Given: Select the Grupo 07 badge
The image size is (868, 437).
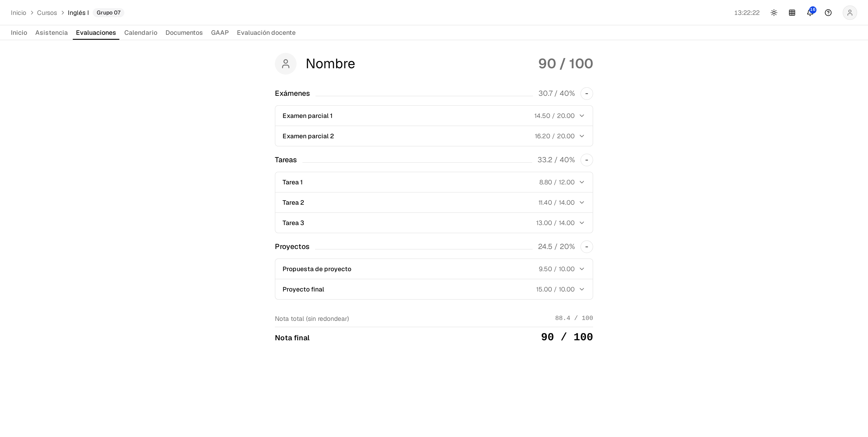Looking at the screenshot, I should click(108, 13).
